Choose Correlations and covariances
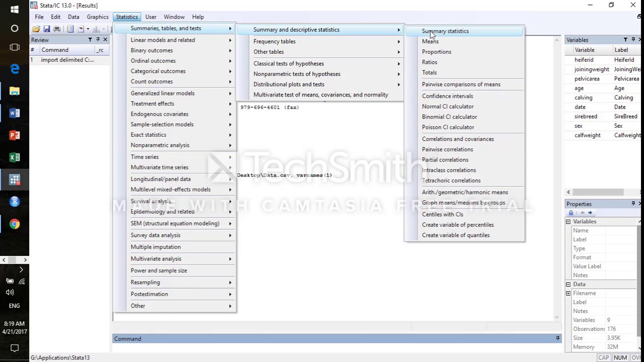The width and height of the screenshot is (644, 362). click(x=464, y=139)
